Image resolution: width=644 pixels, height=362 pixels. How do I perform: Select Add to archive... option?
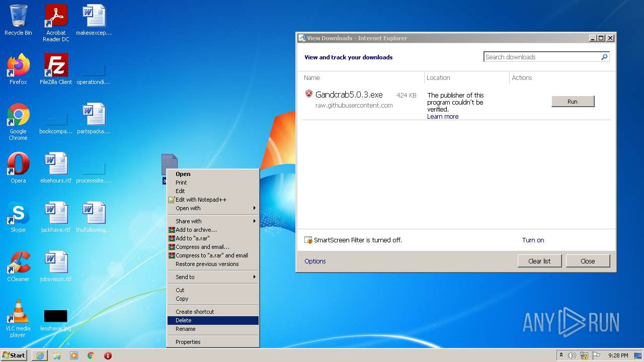pyautogui.click(x=213, y=230)
